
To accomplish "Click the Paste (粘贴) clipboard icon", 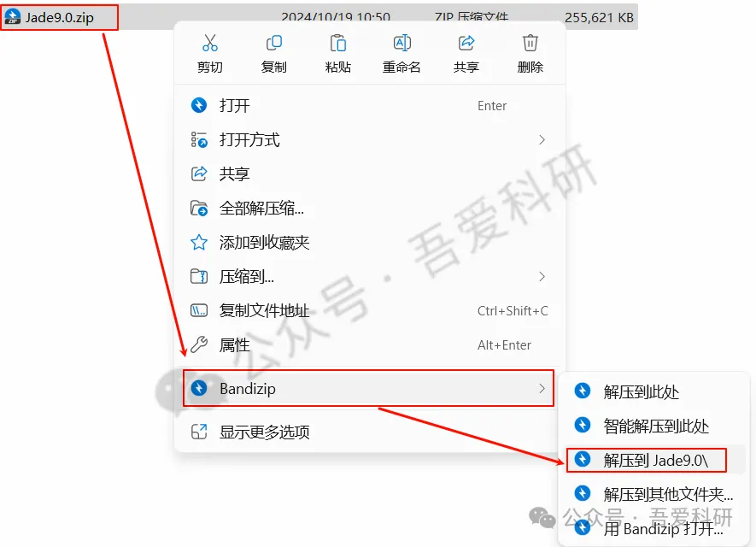I will [338, 43].
